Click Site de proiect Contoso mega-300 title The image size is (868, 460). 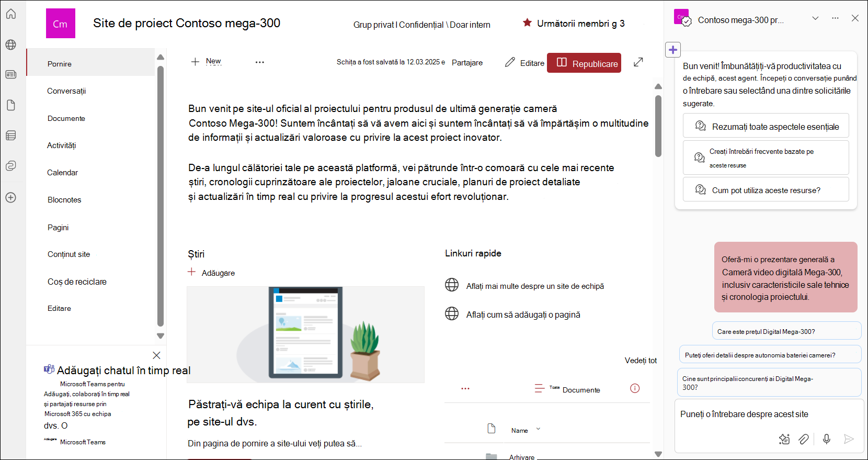coord(187,23)
